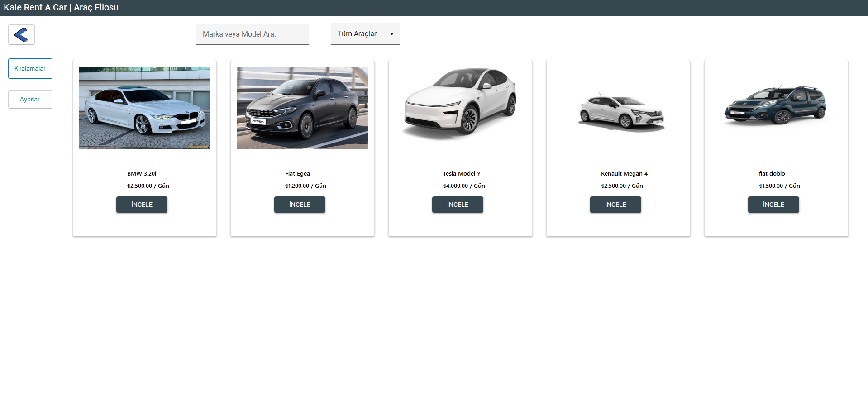Click İNCELE for the fiat doblo
This screenshot has height=410, width=868.
coord(773,205)
